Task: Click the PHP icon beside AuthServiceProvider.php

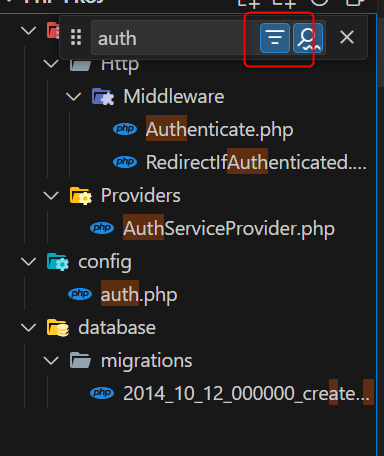Action: pos(102,228)
